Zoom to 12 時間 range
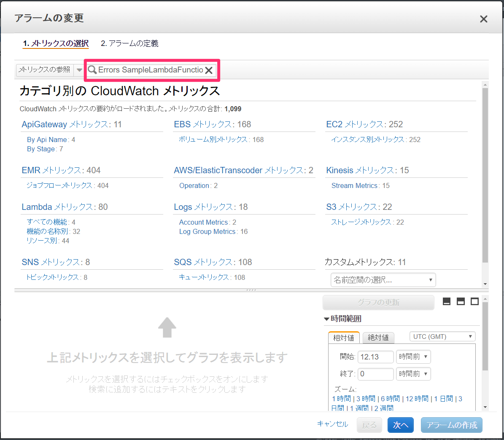Viewport: 504px width, 440px height. [417, 399]
